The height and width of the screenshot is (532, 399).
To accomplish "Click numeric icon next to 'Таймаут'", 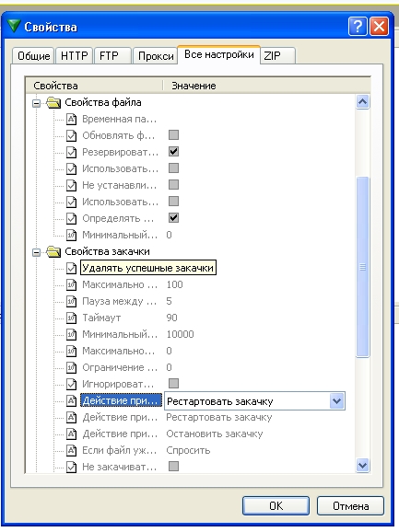I will (71, 318).
